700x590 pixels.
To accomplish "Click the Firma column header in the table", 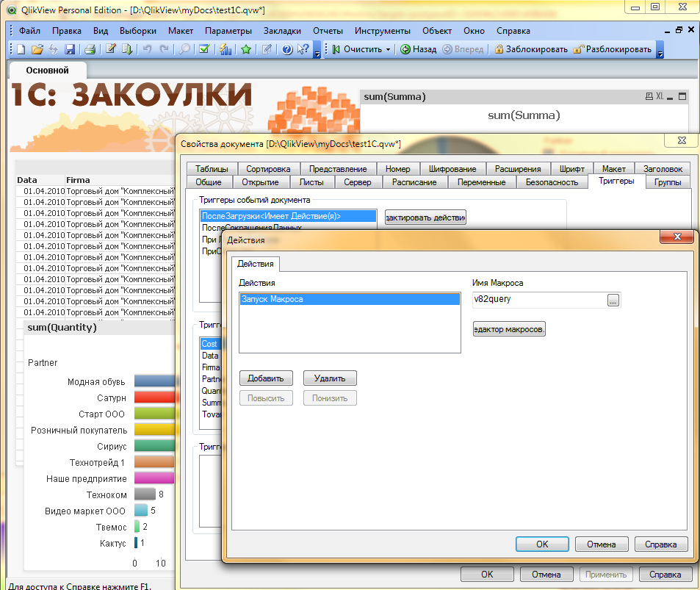I will pyautogui.click(x=78, y=180).
